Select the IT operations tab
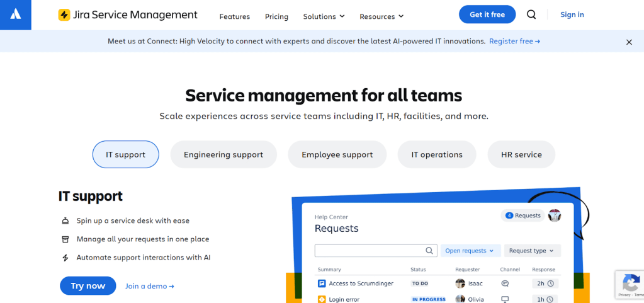This screenshot has height=303, width=644. [437, 154]
